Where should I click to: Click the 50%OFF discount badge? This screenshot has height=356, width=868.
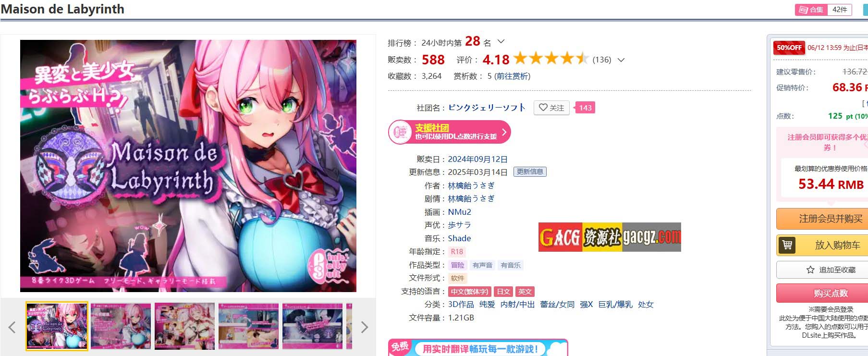(789, 48)
